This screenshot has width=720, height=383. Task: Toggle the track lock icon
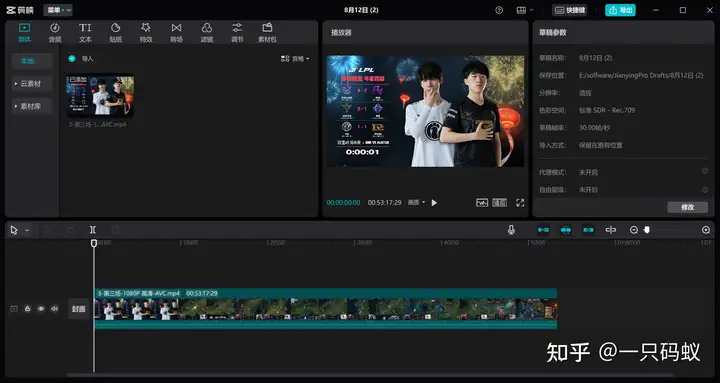28,309
